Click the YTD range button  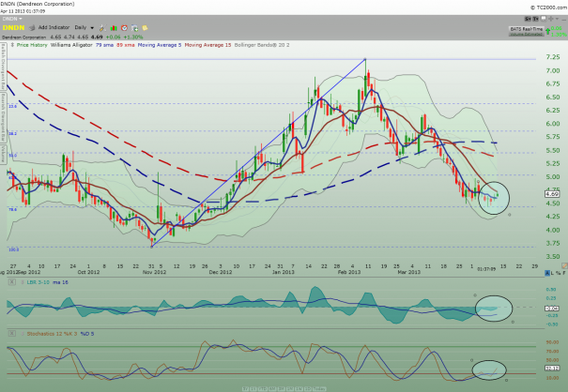[x=263, y=389]
